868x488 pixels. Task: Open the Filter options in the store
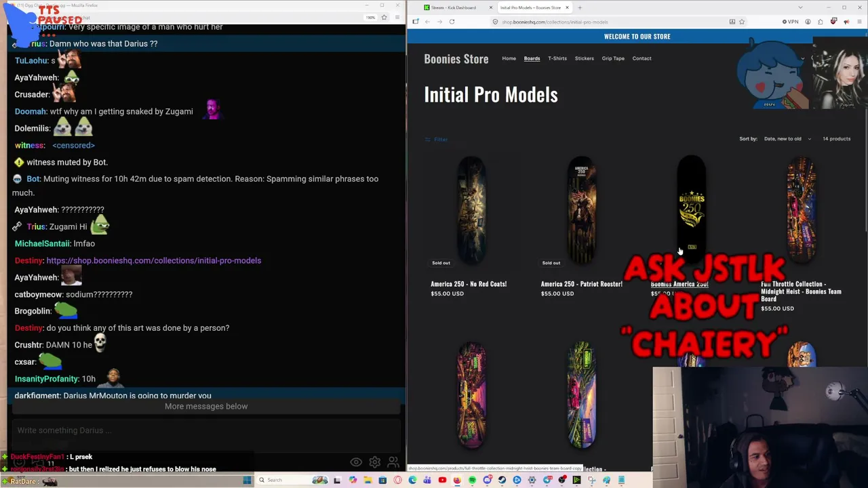[436, 140]
